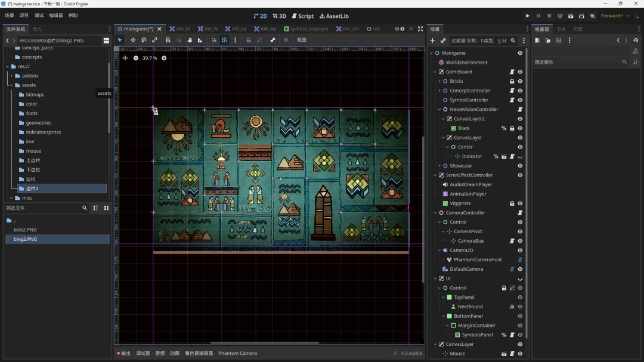Open the Forward+ renderer dropdown
The height and width of the screenshot is (362, 644).
[615, 16]
